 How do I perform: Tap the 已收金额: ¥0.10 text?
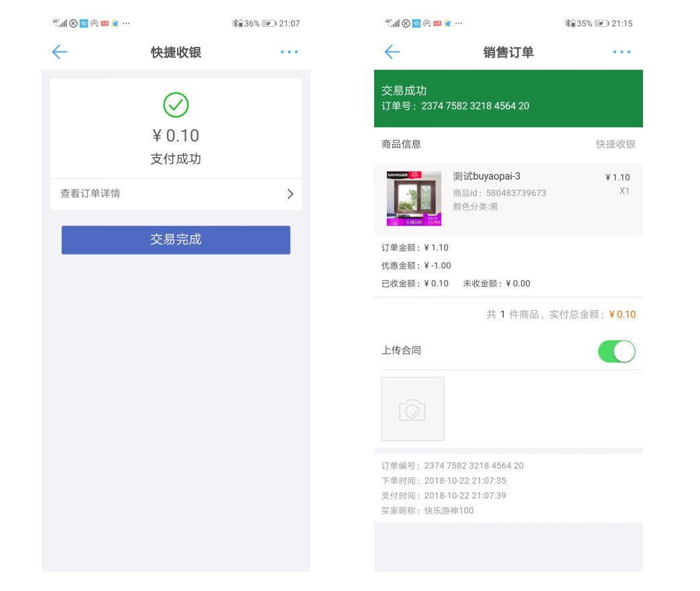415,283
